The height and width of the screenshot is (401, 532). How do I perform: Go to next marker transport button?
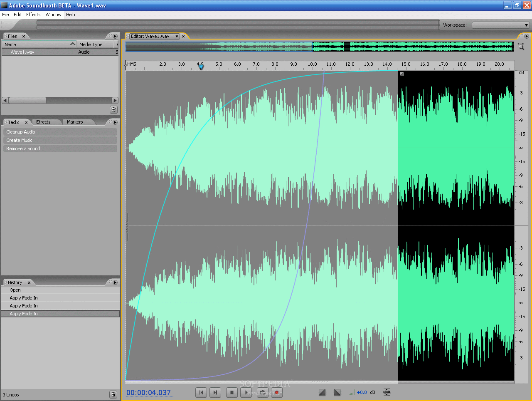click(215, 392)
